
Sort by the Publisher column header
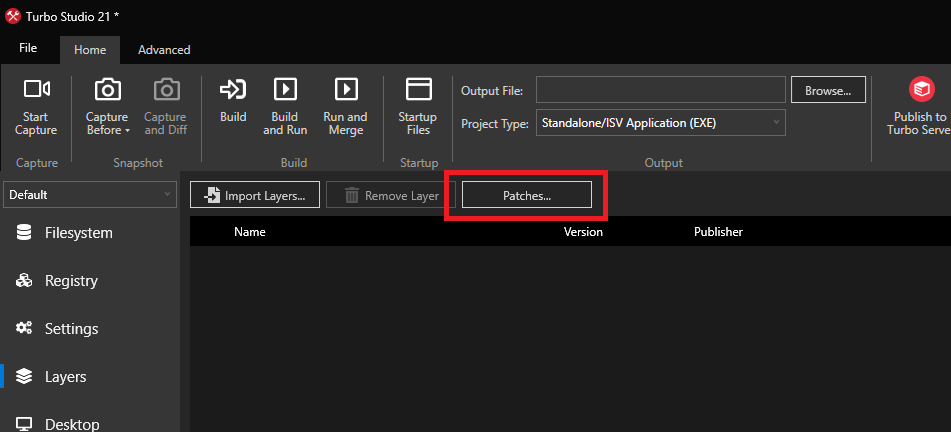coord(718,232)
